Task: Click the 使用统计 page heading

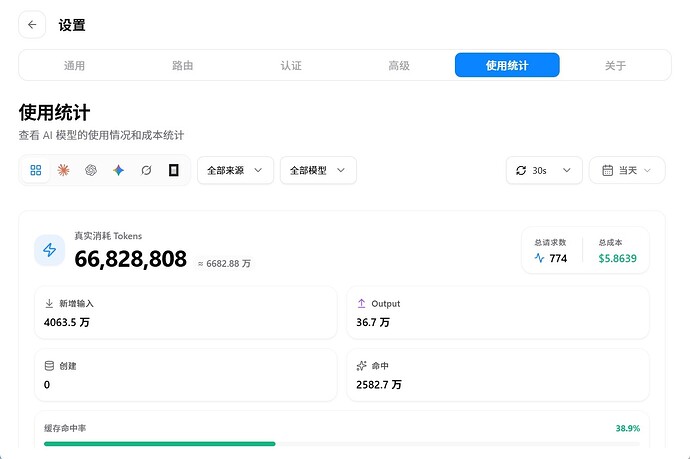Action: [55, 113]
